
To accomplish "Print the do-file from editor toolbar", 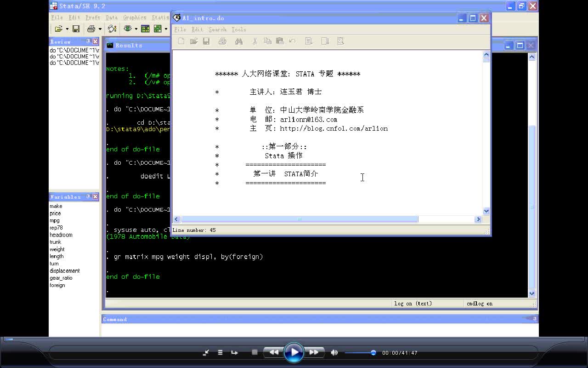I will click(223, 41).
